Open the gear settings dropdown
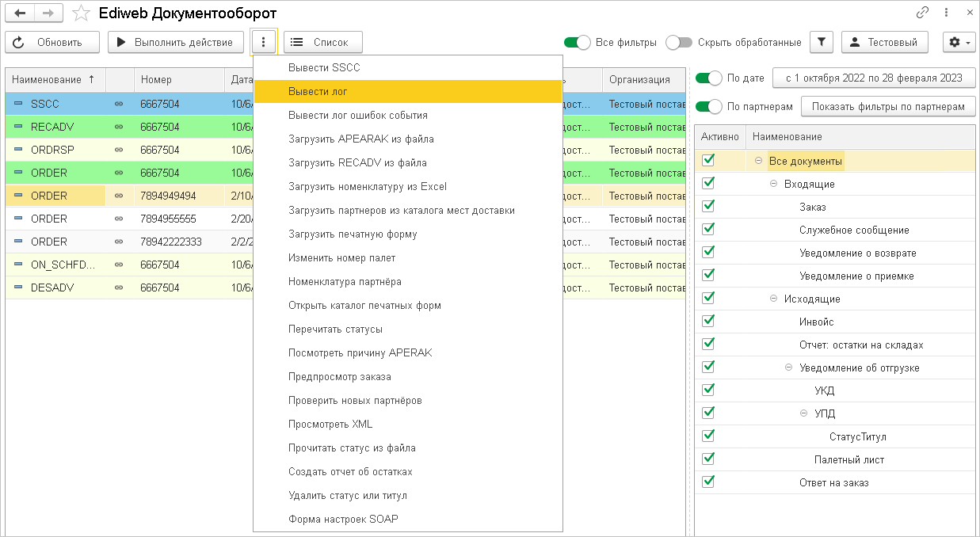 coord(959,43)
